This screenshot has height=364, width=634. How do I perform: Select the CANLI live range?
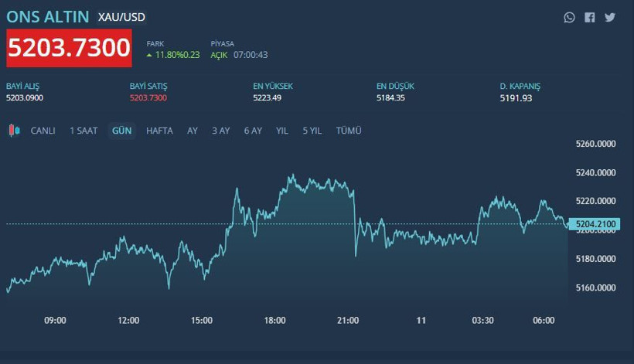43,131
